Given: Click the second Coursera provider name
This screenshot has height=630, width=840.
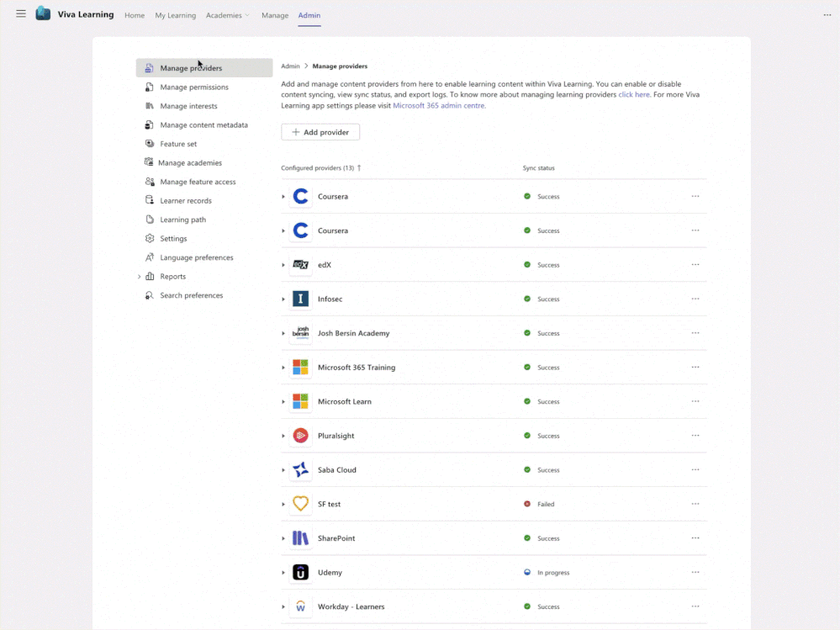Looking at the screenshot, I should (x=333, y=231).
